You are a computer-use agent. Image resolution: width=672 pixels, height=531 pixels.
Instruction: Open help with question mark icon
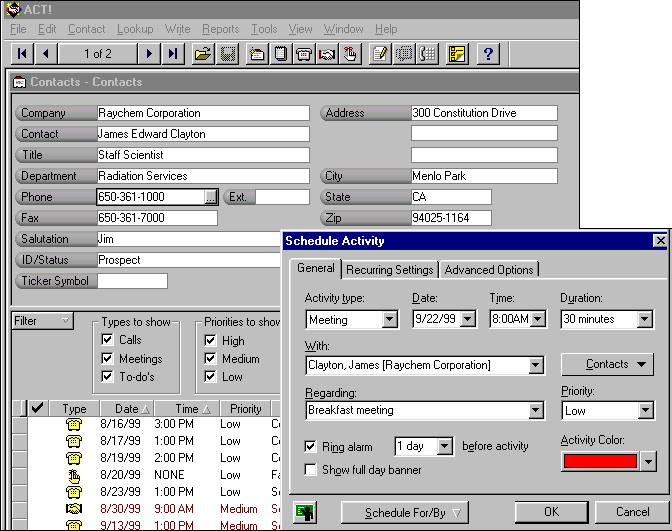[488, 54]
